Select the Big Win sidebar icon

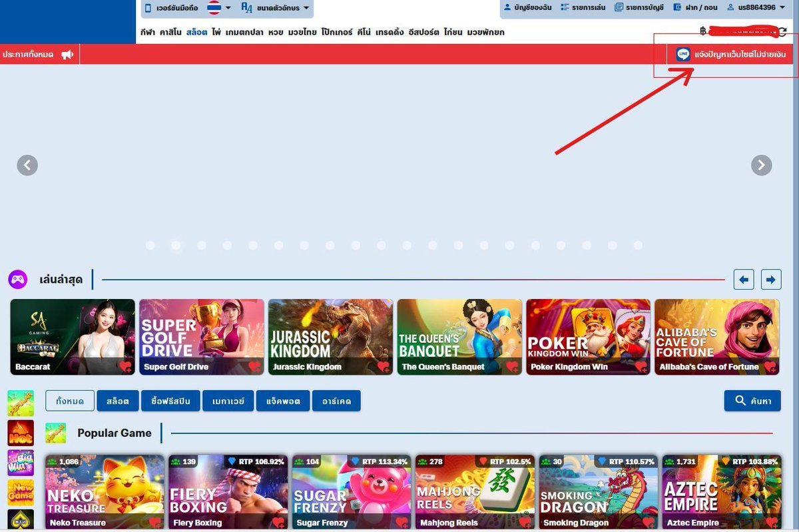21,463
